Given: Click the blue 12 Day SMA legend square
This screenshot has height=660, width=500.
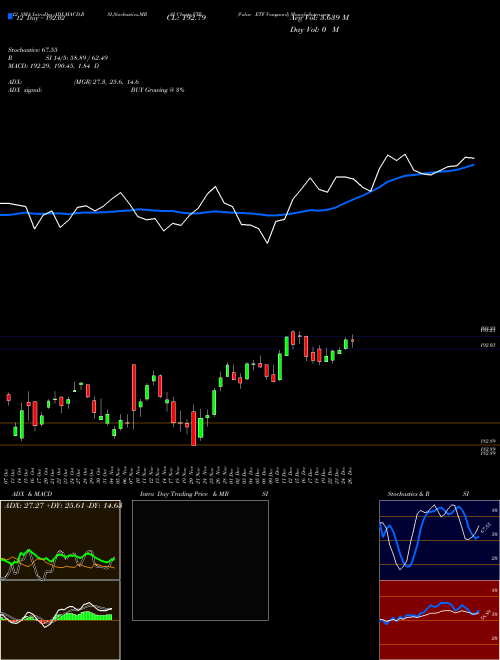Looking at the screenshot, I should click(x=10, y=16).
